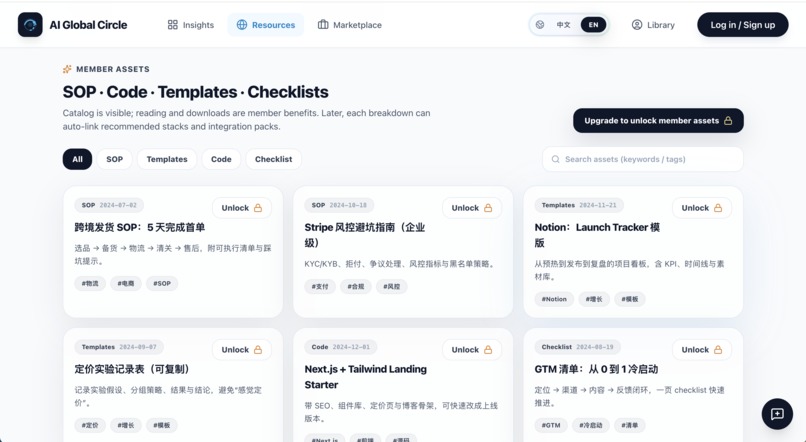The height and width of the screenshot is (442, 806).
Task: Click the #SOP tag
Action: tap(162, 283)
